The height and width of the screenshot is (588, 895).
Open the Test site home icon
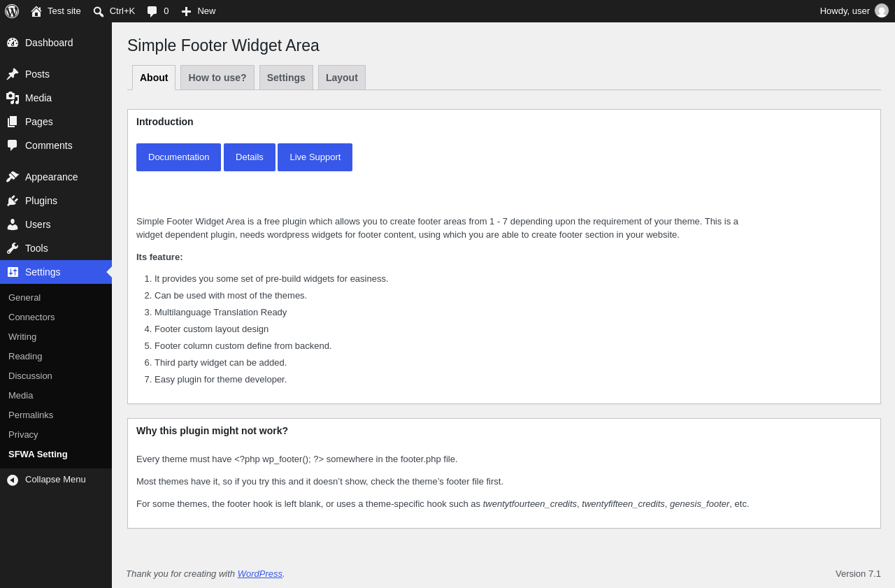36,11
